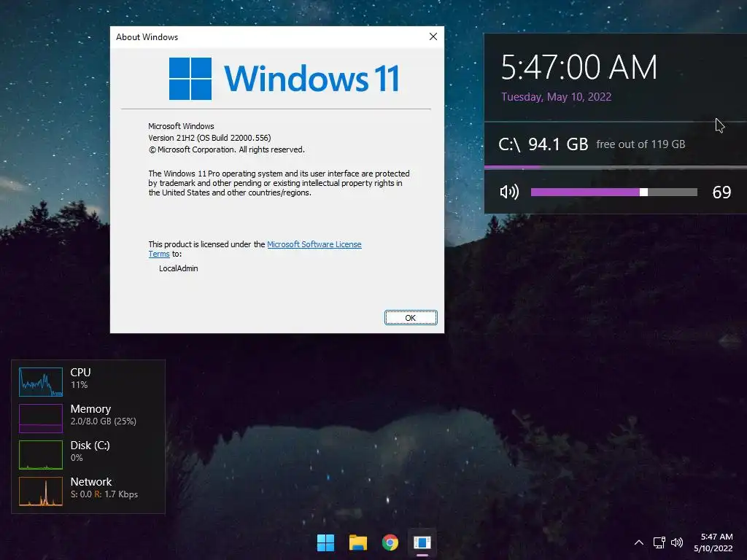This screenshot has height=560, width=747.
Task: Click the Network activity graph
Action: tap(41, 491)
